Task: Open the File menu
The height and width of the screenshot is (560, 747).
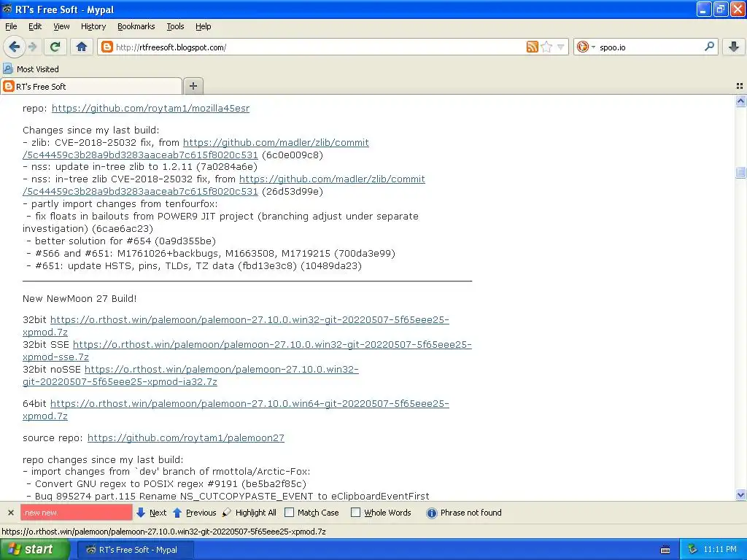Action: (x=11, y=27)
